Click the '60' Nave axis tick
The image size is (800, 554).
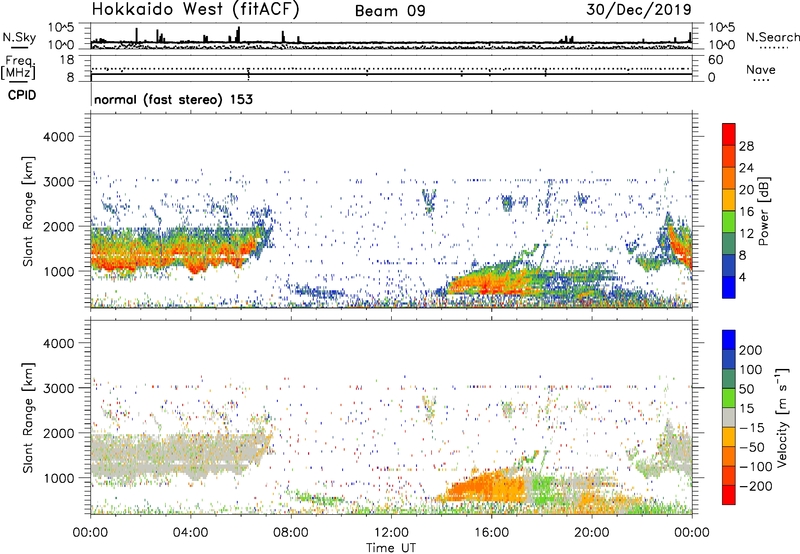click(x=715, y=60)
